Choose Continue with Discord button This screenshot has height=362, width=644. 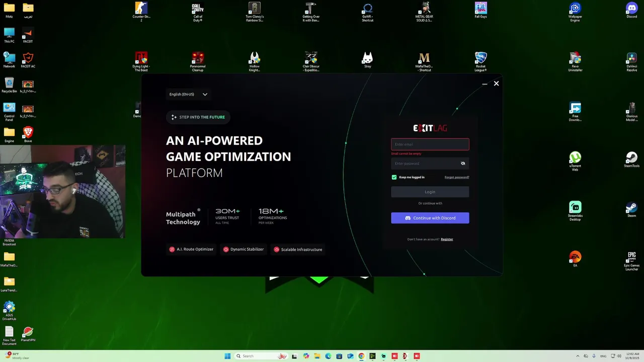coord(430,218)
